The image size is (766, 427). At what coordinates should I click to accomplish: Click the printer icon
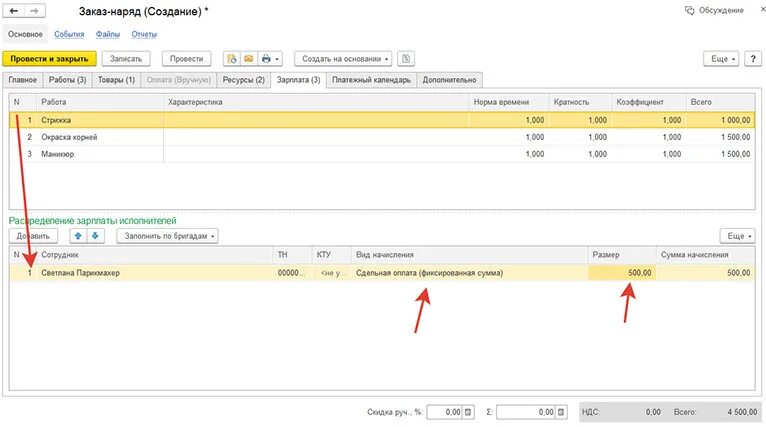pyautogui.click(x=266, y=59)
